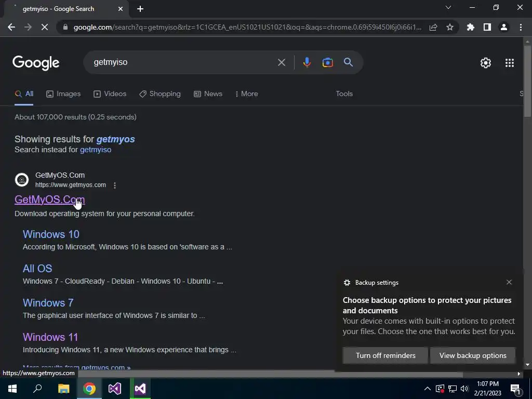Close the Backup settings notification
Viewport: 532px width, 399px height.
coord(509,282)
